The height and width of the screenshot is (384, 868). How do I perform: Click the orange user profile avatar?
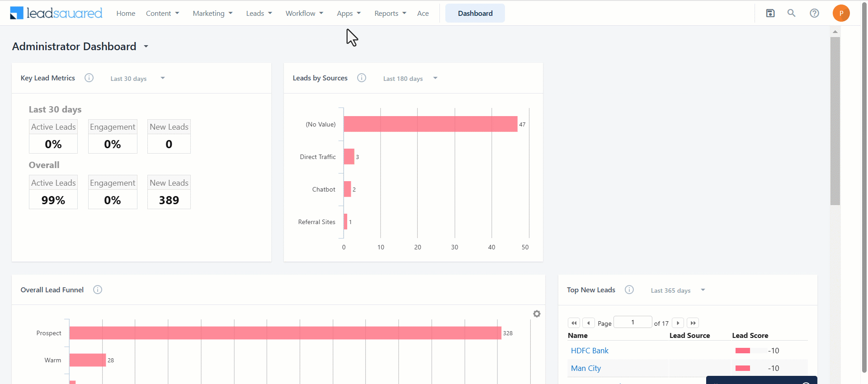pyautogui.click(x=841, y=13)
